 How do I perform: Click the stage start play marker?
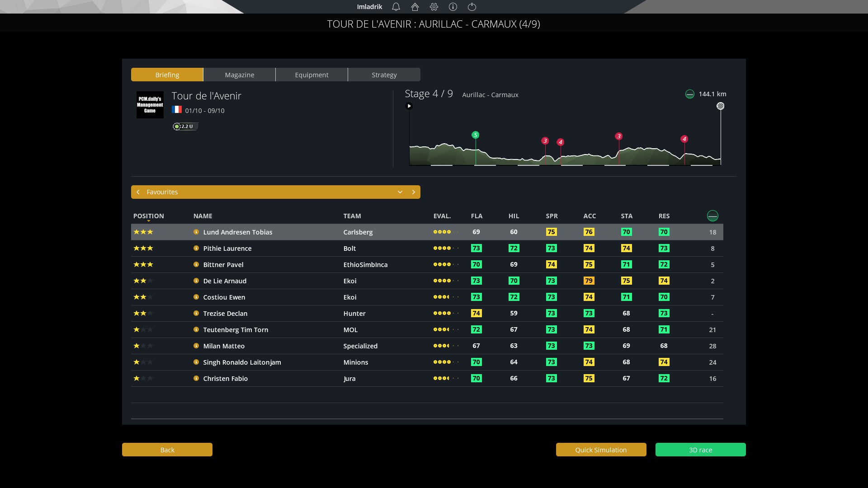409,106
